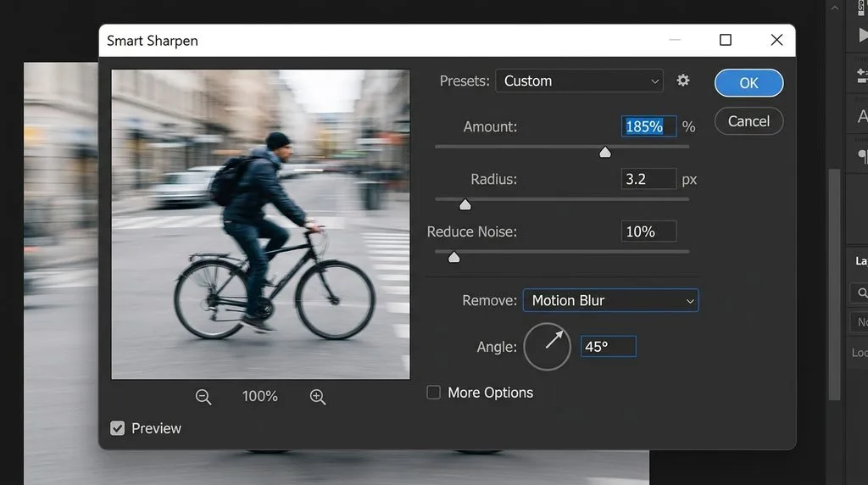This screenshot has width=868, height=485.
Task: Open the presets gear settings menu
Action: 683,81
